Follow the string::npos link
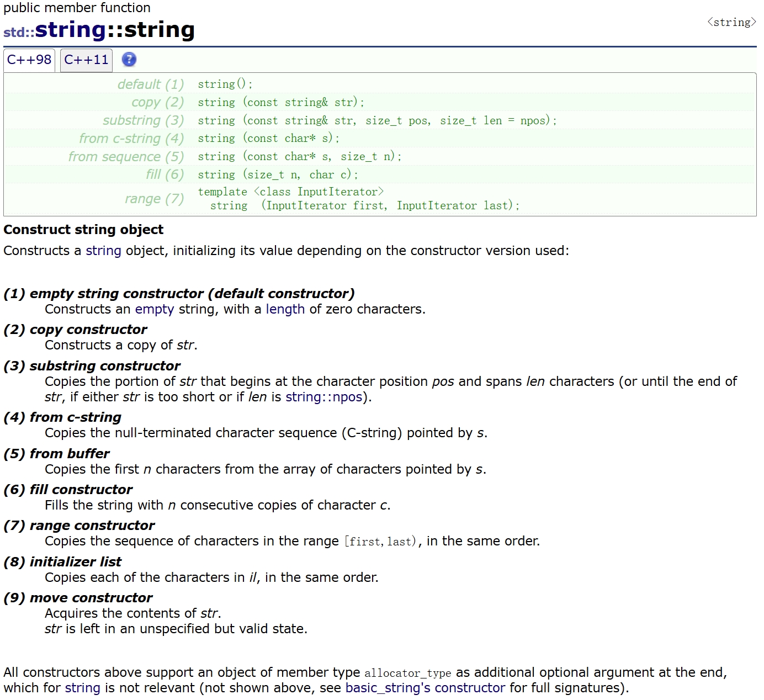The height and width of the screenshot is (700, 764). coord(324,397)
